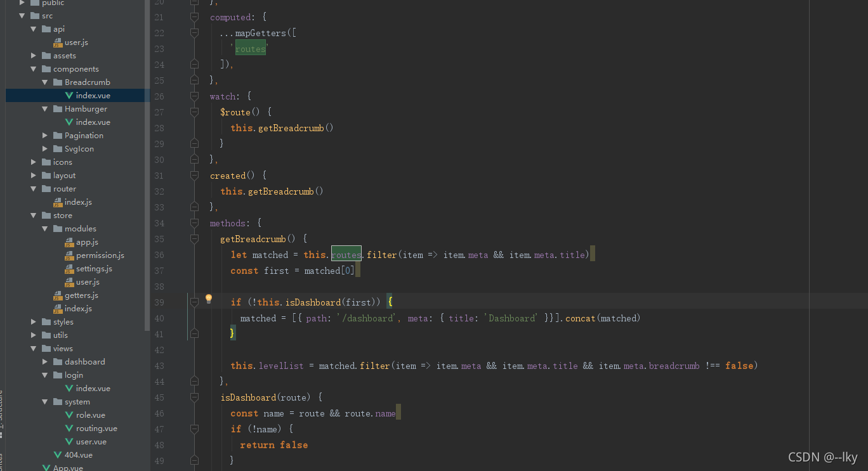This screenshot has height=471, width=868.
Task: Click highlighted 'routes' string on line 23
Action: pos(250,49)
